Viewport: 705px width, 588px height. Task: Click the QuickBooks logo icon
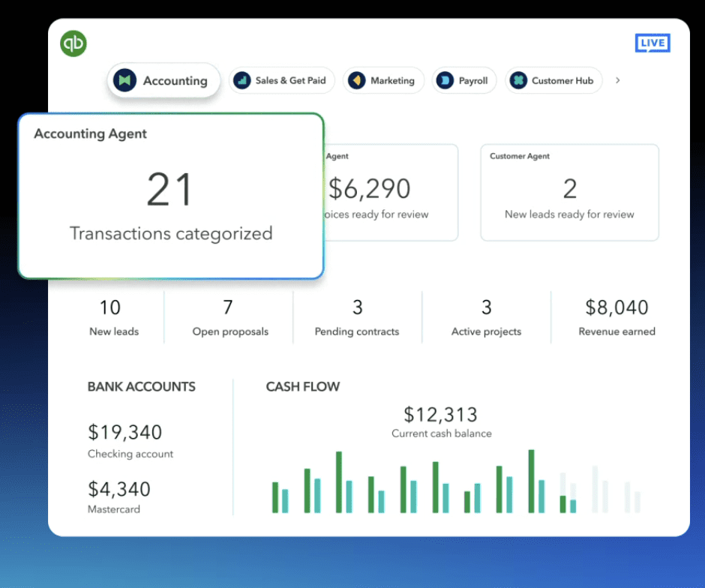click(73, 43)
